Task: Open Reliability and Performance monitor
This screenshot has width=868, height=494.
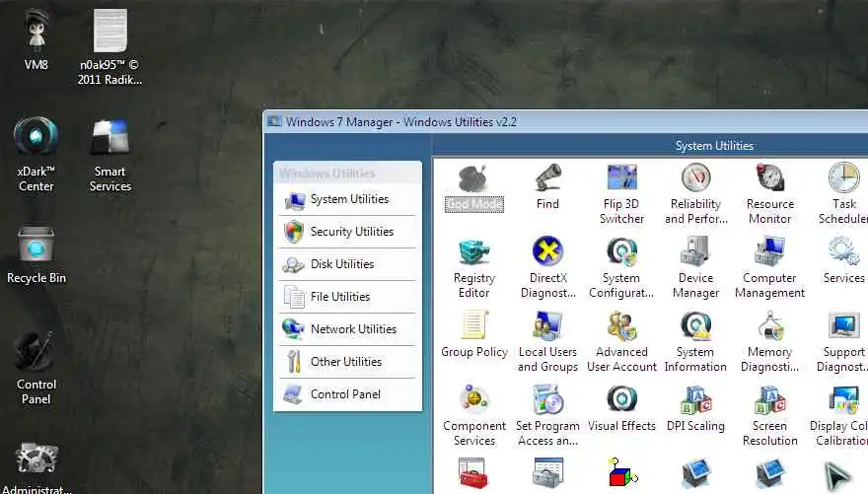Action: point(695,194)
